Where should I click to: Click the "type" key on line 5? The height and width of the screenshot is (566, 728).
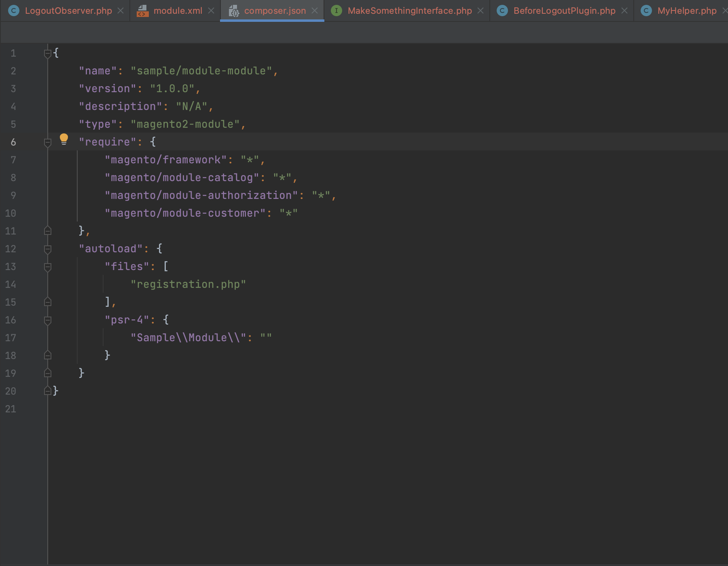(x=98, y=125)
